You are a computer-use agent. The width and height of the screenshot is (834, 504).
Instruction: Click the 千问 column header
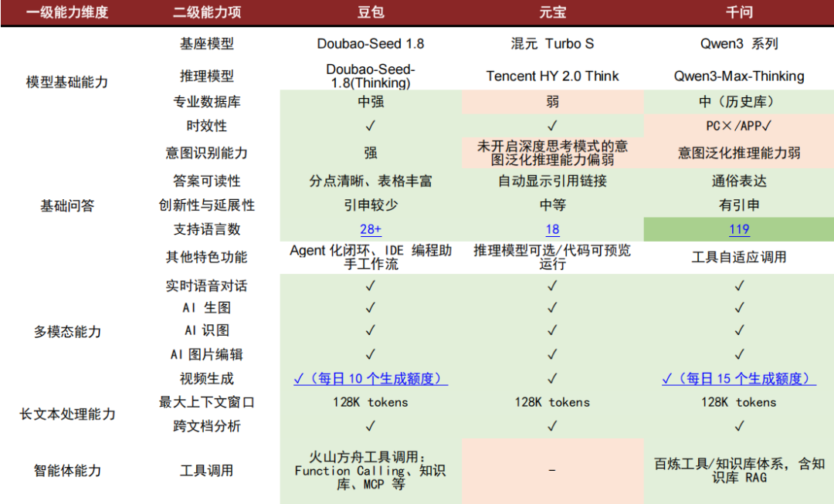coord(739,13)
